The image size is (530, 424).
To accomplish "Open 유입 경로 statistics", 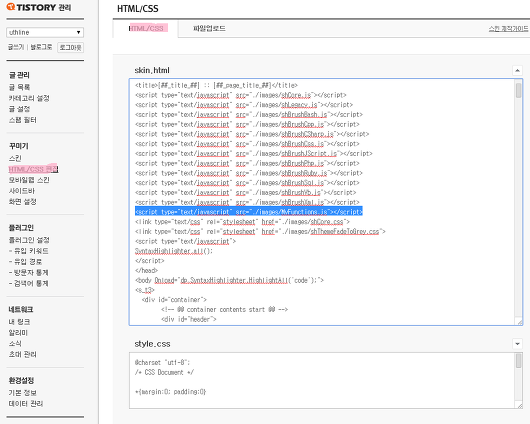I will [25, 262].
